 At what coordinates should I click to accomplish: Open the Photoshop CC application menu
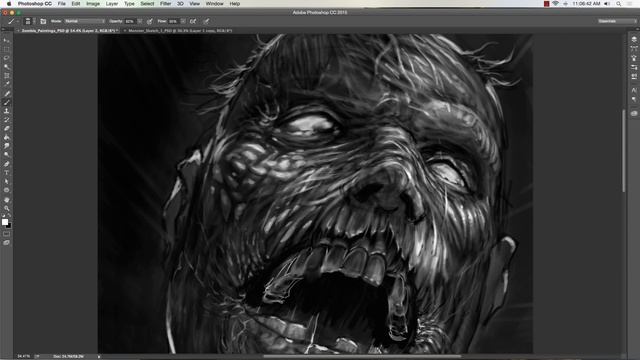pos(35,4)
